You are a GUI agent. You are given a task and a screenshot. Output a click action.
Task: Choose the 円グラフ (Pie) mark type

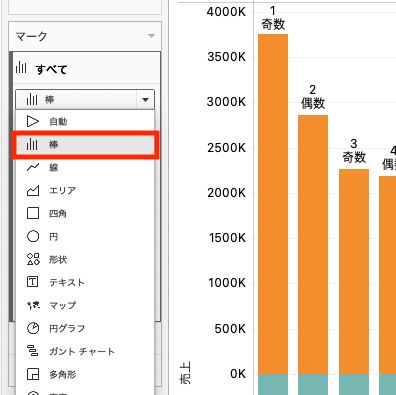tap(85, 328)
